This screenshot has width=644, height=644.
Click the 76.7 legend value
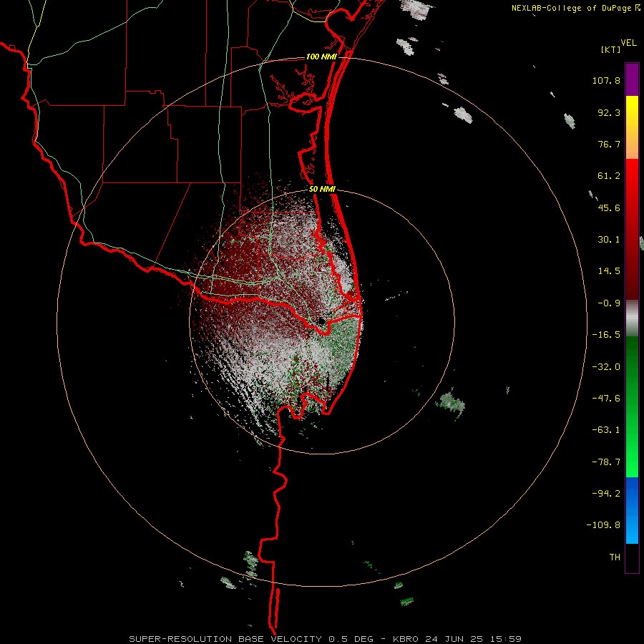tap(609, 144)
